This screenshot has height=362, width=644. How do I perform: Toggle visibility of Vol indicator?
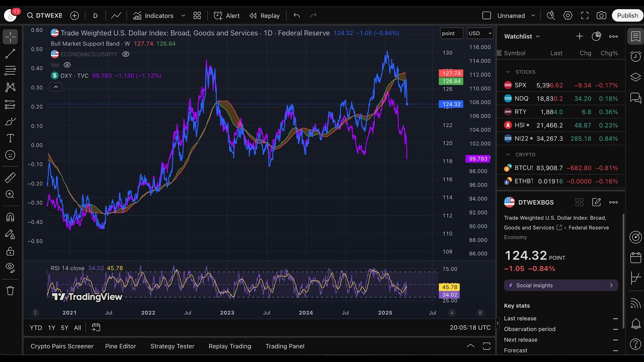[x=67, y=65]
